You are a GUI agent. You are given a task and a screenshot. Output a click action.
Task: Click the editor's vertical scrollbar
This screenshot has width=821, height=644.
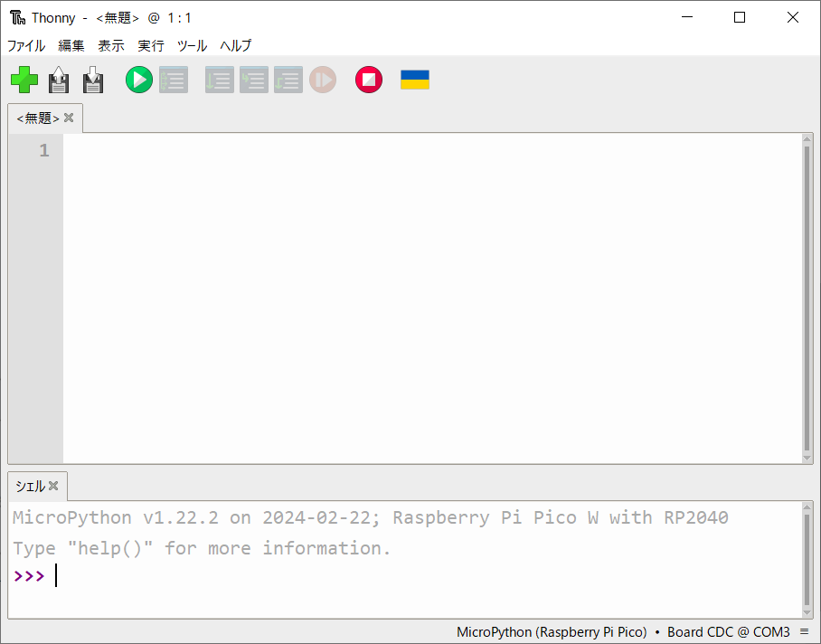coord(807,298)
